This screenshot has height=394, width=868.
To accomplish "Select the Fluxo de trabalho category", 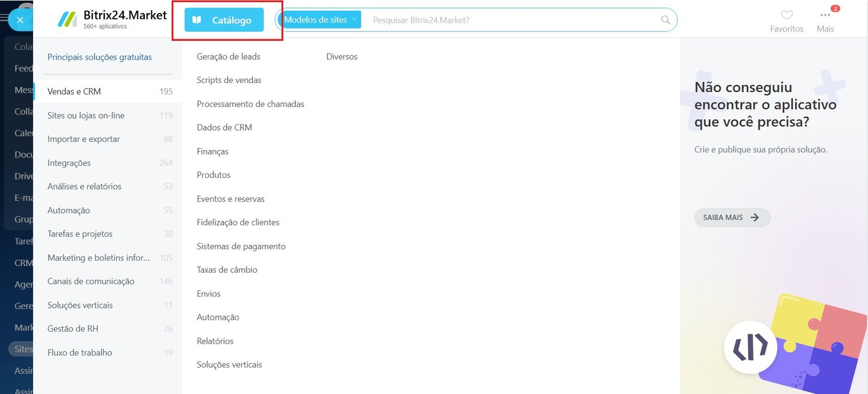I will (x=108, y=352).
